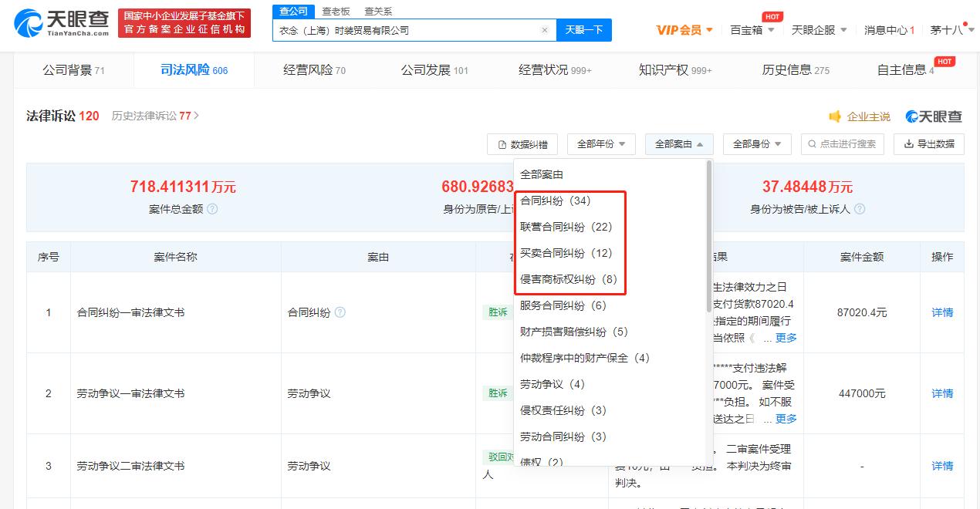Open the 全部身份 identity filter dropdown

click(756, 144)
